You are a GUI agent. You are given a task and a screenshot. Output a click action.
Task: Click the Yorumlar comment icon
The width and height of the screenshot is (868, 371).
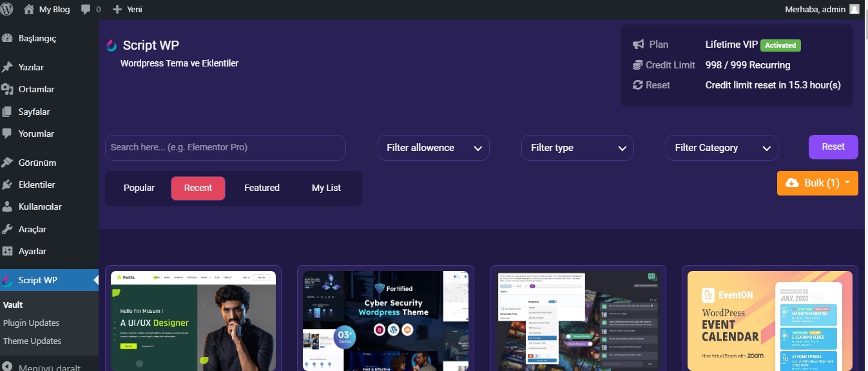point(8,134)
